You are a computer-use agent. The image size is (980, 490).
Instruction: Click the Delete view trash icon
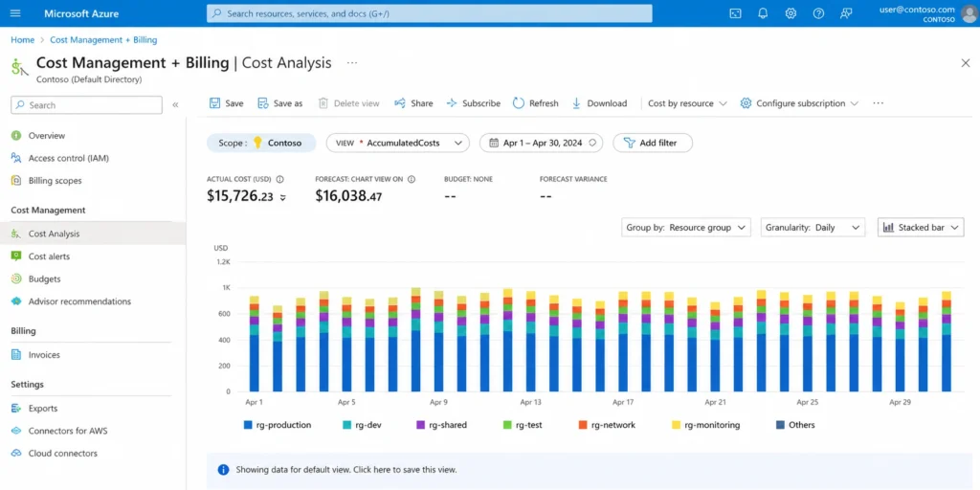(323, 103)
